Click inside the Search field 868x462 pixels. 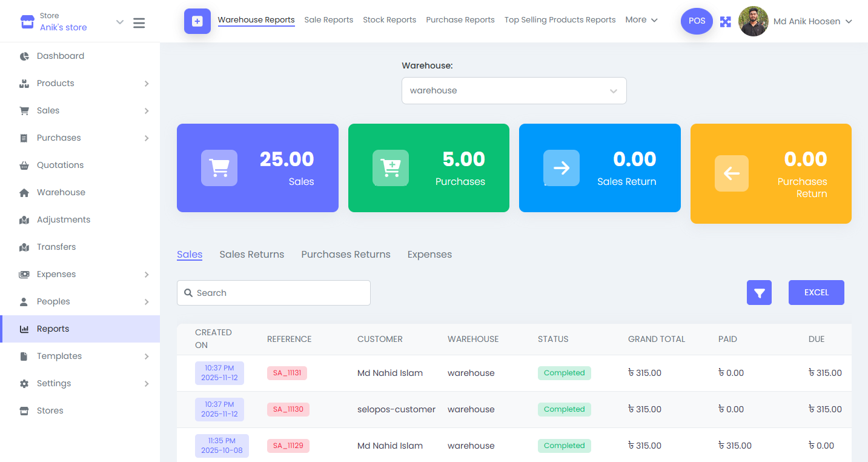pos(273,292)
